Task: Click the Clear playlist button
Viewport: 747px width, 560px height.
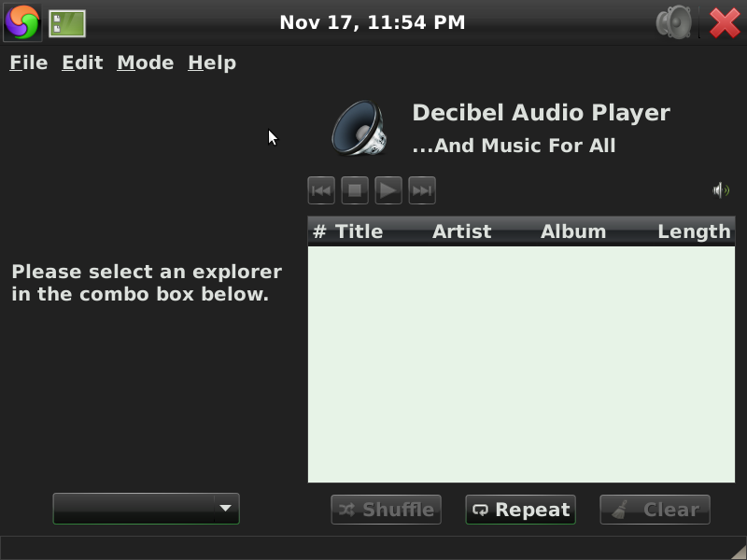Action: 655,510
